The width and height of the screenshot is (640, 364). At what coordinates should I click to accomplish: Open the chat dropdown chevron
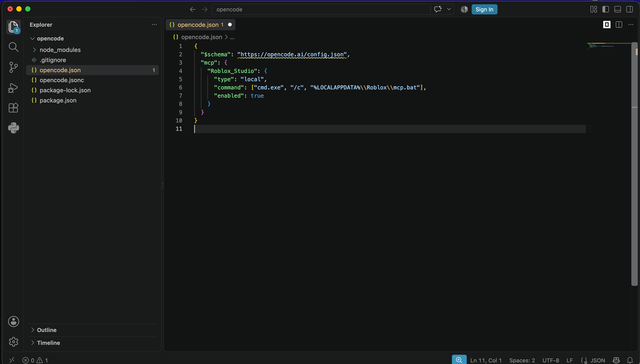point(449,9)
